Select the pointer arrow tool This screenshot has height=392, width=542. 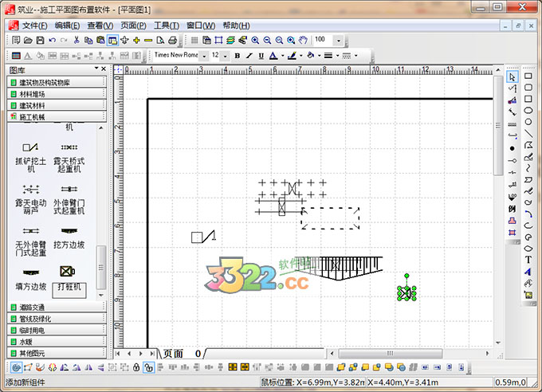513,76
